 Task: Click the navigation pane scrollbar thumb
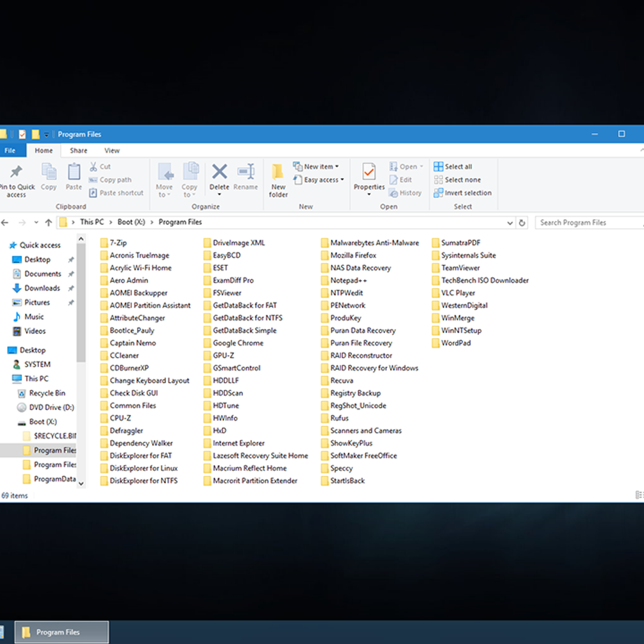pyautogui.click(x=81, y=302)
